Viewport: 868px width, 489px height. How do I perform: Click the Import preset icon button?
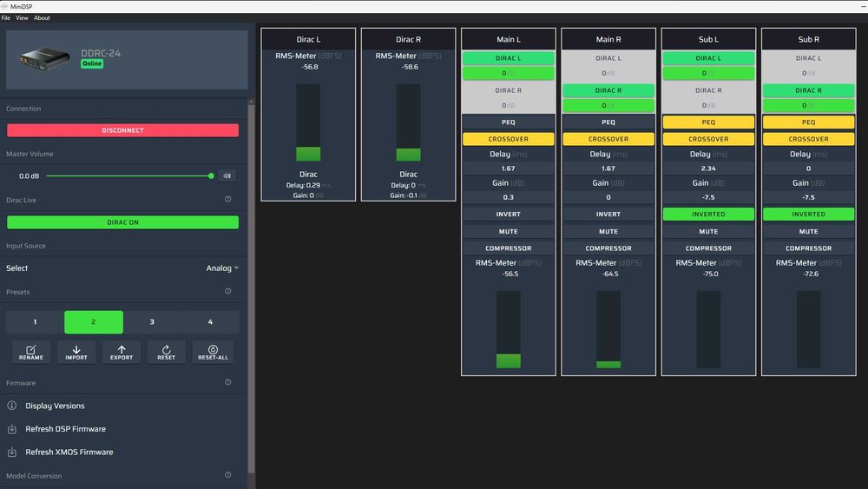pos(76,353)
